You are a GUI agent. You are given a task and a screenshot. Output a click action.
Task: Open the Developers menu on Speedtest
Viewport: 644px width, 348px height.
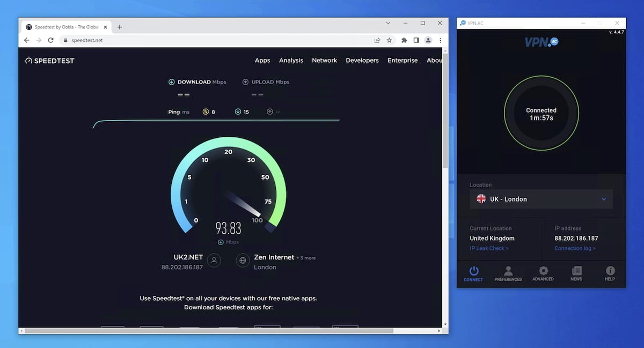pyautogui.click(x=362, y=61)
